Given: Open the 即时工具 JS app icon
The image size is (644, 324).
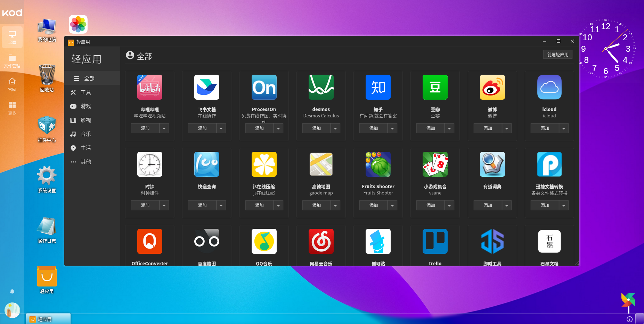Looking at the screenshot, I should coord(492,241).
